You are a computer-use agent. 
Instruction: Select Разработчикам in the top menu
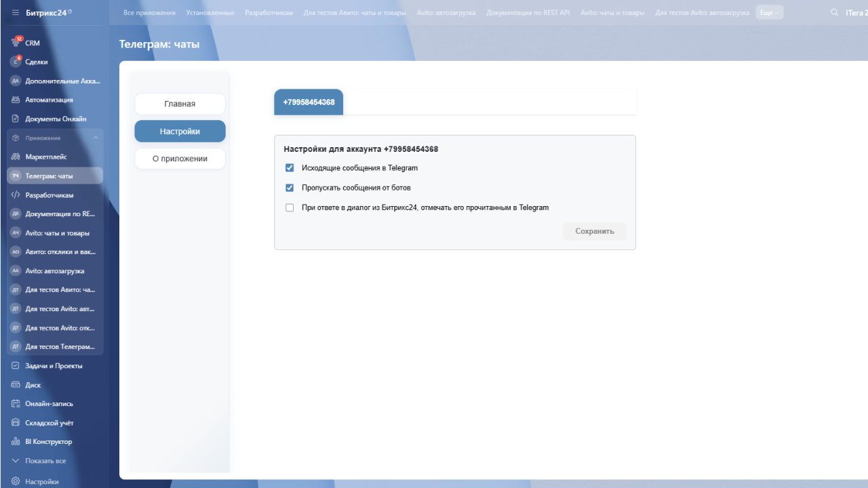269,13
